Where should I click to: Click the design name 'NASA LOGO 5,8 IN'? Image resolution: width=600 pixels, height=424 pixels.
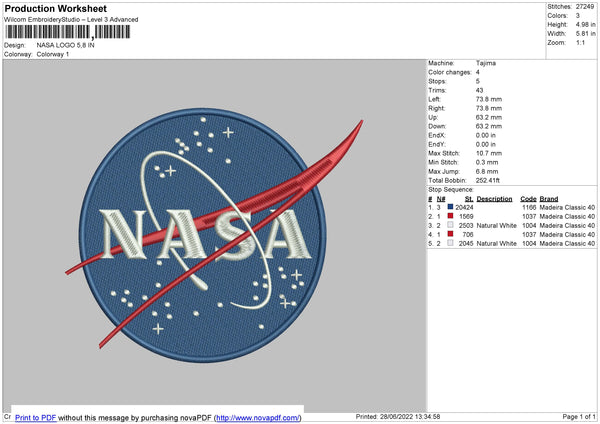pos(65,45)
